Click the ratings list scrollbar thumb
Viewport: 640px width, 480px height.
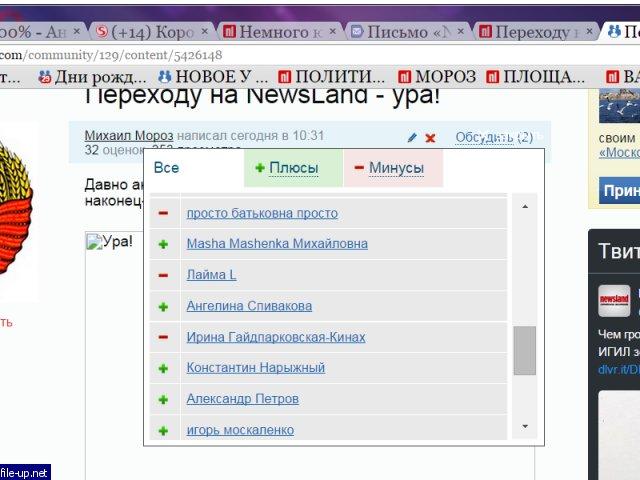point(524,351)
